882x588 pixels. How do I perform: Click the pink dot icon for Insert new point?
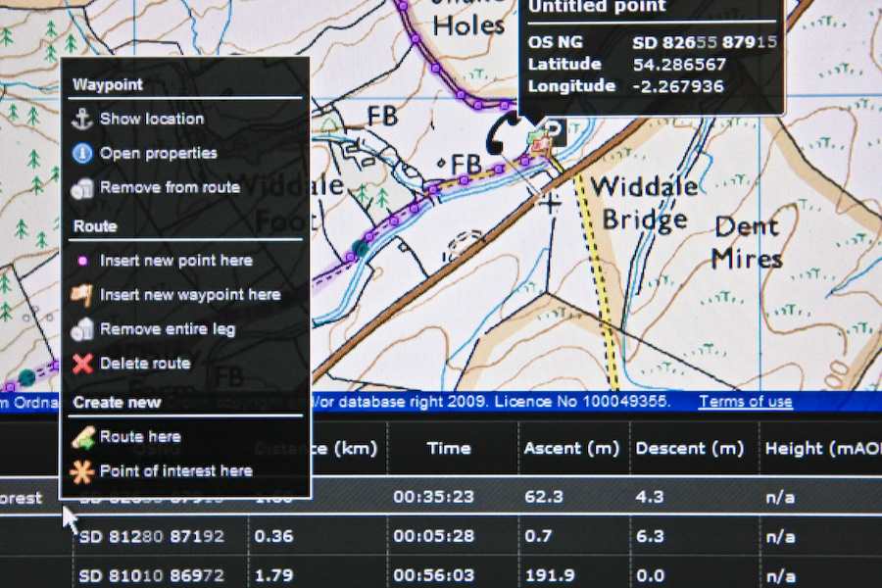(82, 262)
